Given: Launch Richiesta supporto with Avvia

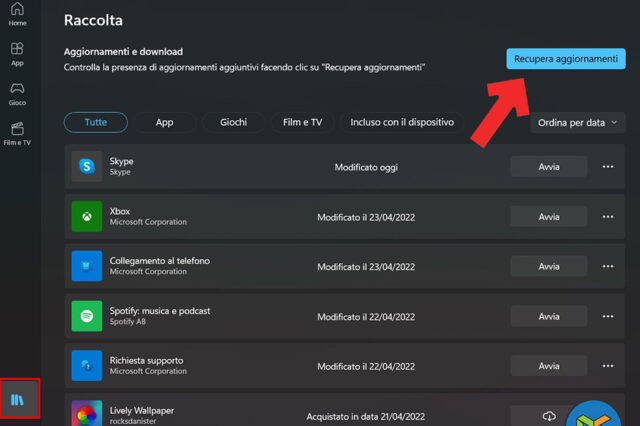Looking at the screenshot, I should click(x=549, y=366).
